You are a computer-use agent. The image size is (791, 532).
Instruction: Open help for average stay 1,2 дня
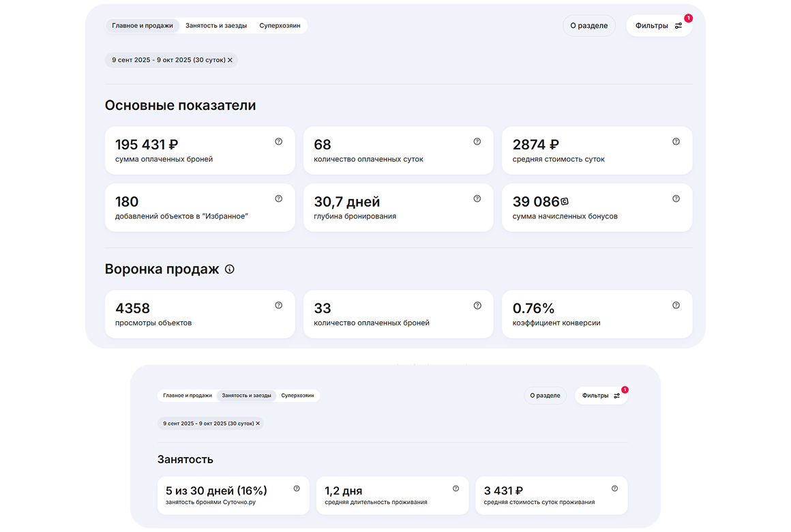456,488
